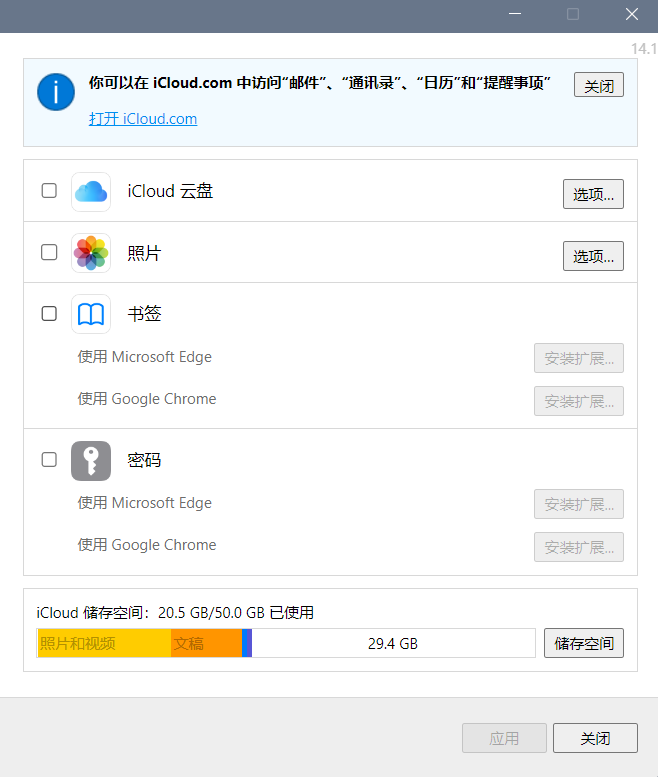Open the 打开 iCloud.com link
The image size is (658, 777).
coord(143,119)
